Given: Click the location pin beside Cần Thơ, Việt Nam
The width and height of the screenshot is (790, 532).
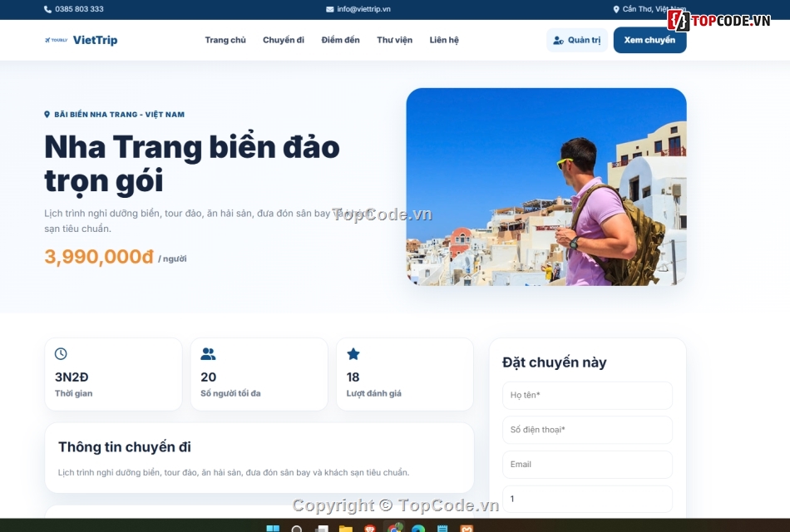Looking at the screenshot, I should 615,9.
